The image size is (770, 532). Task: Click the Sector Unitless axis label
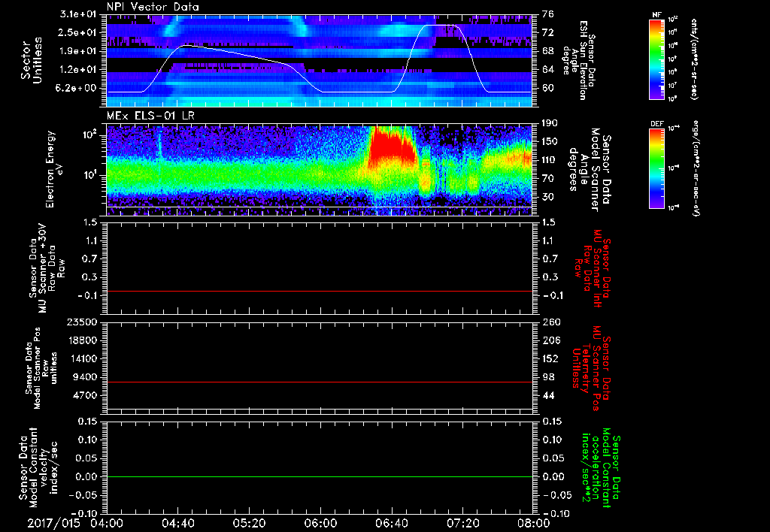click(32, 60)
